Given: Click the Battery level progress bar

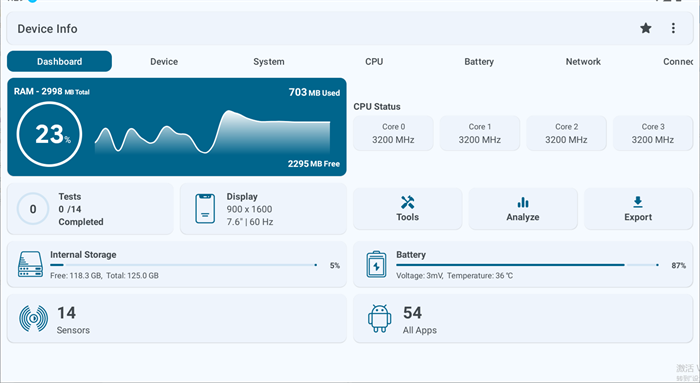Looking at the screenshot, I should [528, 265].
